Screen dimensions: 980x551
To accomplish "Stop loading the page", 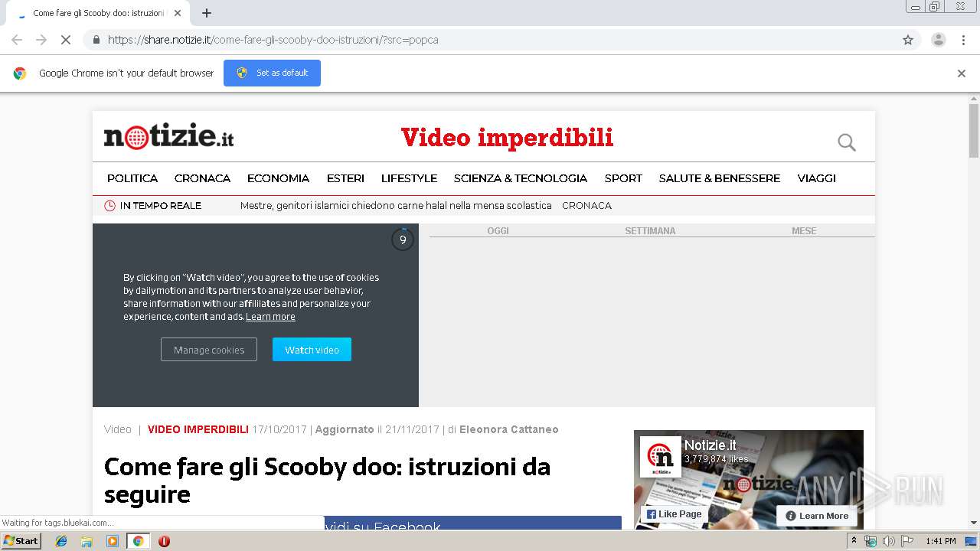I will click(x=66, y=40).
